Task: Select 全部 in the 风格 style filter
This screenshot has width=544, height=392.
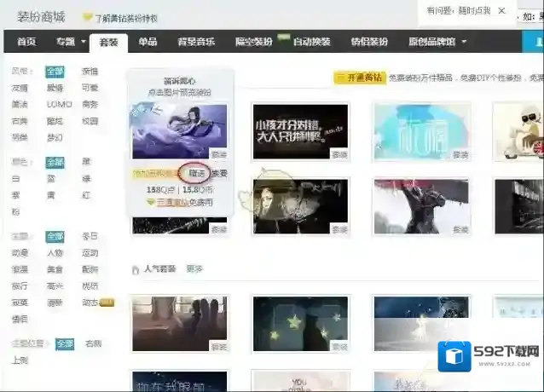Action: pos(55,72)
